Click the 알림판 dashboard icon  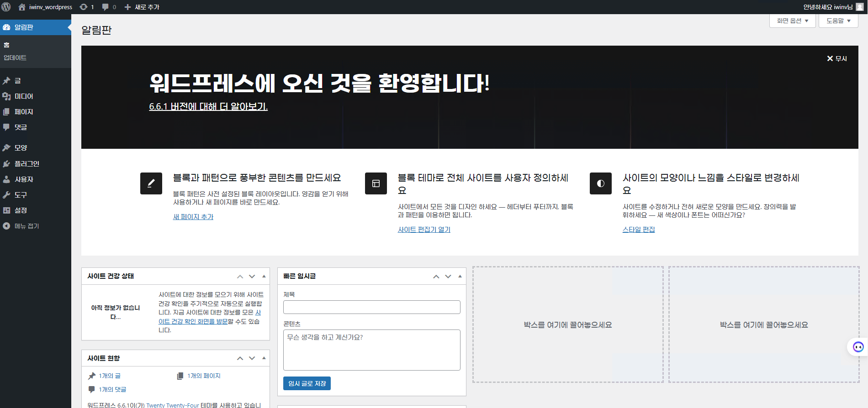(6, 27)
